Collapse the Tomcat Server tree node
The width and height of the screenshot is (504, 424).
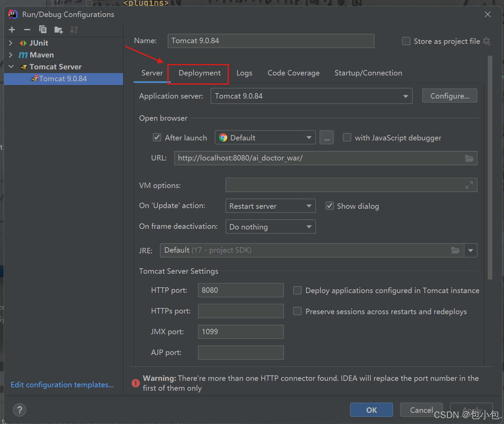tap(11, 67)
